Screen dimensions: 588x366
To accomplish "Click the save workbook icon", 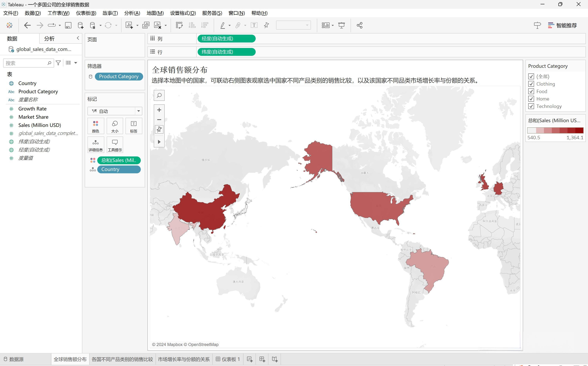I will (68, 25).
